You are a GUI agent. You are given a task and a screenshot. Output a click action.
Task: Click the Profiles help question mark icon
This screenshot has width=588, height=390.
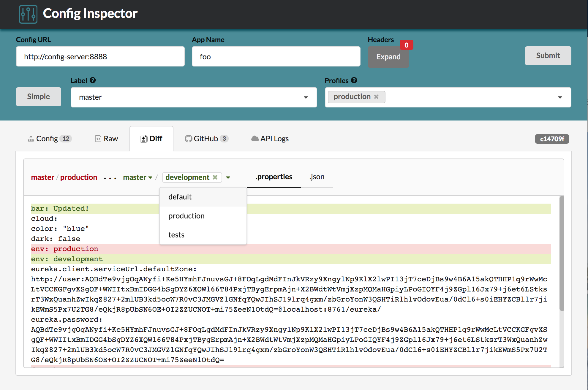click(354, 80)
